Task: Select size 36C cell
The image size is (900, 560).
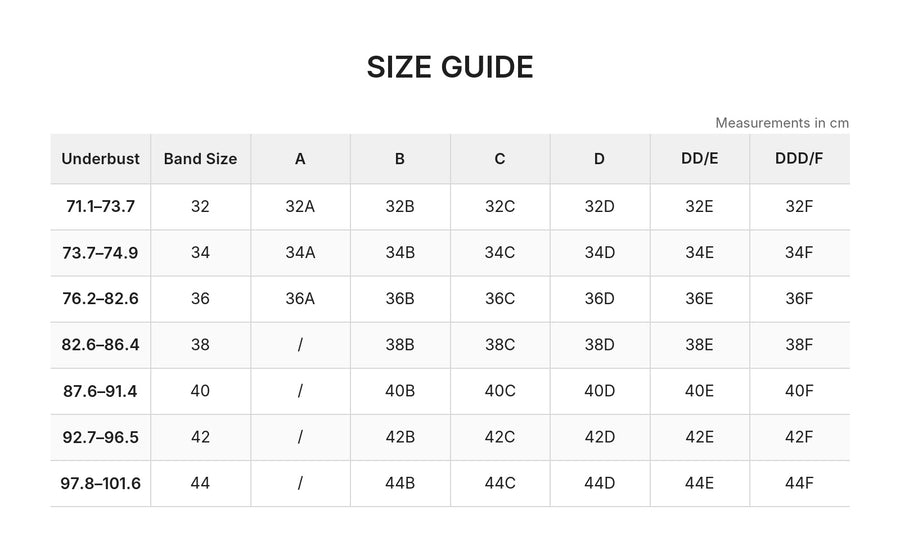Action: pos(500,299)
